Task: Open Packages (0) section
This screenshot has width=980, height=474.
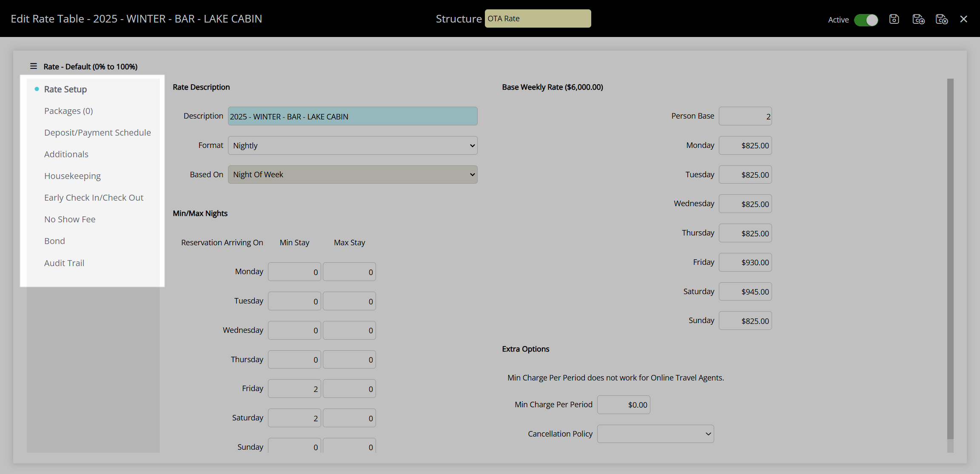Action: tap(68, 111)
